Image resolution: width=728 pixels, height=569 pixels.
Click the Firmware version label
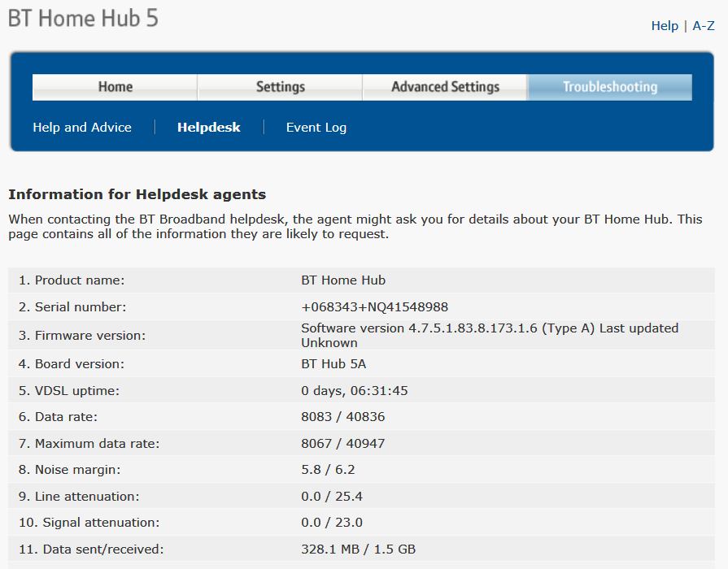81,336
